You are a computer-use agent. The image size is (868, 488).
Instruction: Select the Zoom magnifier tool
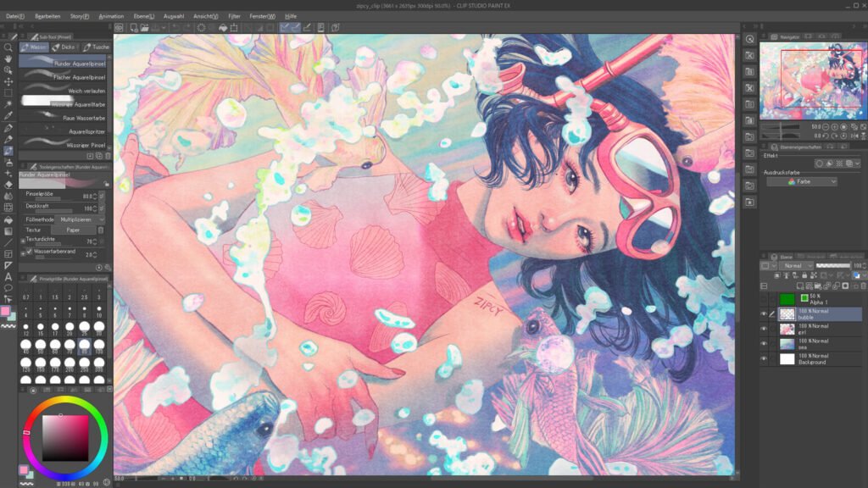click(8, 47)
